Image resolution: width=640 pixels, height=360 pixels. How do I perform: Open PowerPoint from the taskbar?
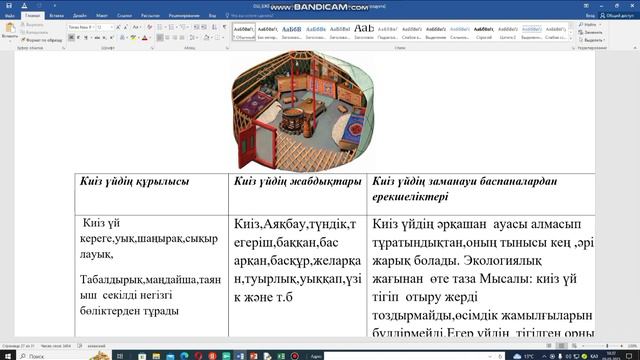click(253, 356)
